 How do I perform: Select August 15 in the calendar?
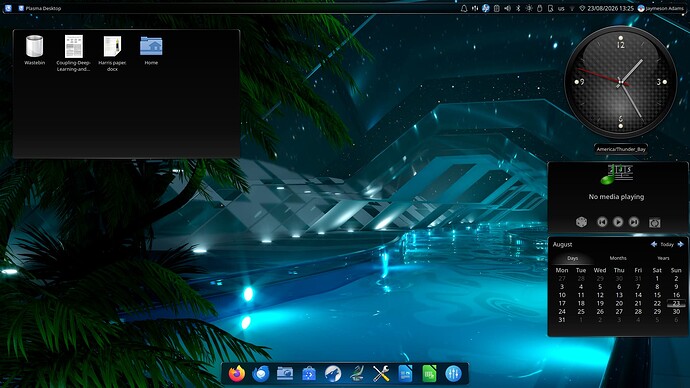click(657, 295)
